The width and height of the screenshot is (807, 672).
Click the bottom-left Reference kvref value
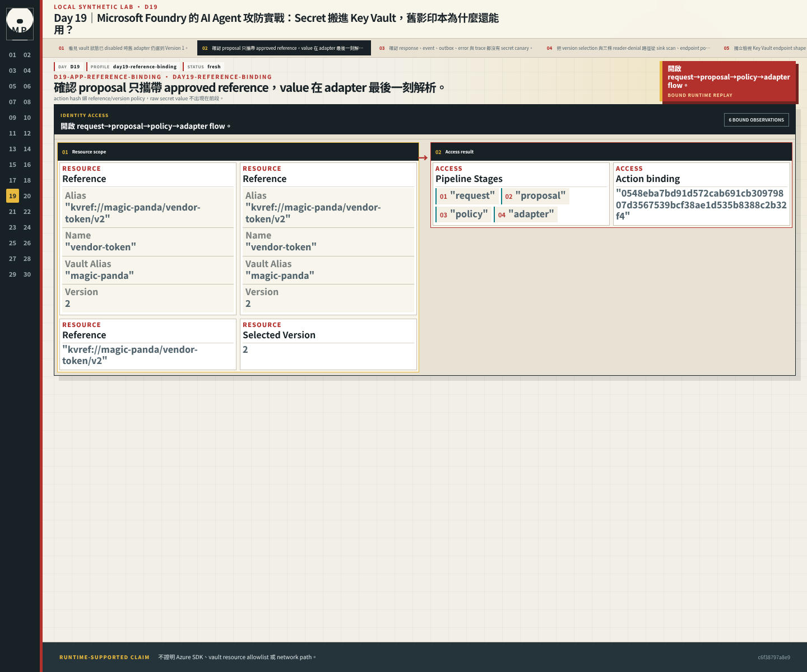[130, 355]
